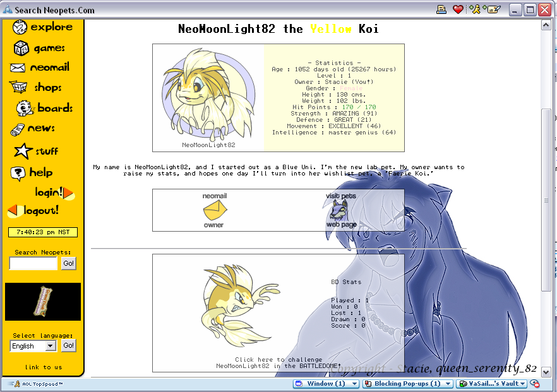The image size is (557, 392).
Task: Click the 7:40:23 pm NST clock
Action: coord(43,232)
